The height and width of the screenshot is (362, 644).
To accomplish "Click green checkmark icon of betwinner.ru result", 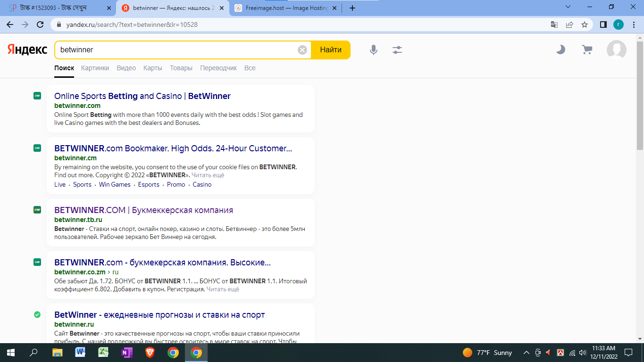I will coord(37,314).
